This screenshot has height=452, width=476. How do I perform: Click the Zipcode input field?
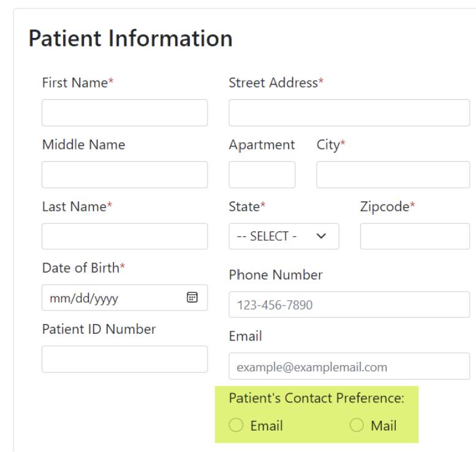415,236
